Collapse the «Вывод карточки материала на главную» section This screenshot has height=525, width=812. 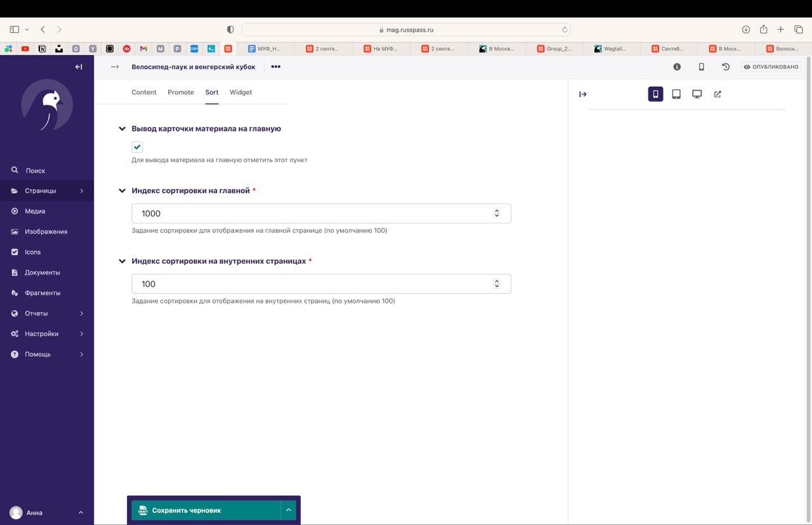click(x=122, y=129)
